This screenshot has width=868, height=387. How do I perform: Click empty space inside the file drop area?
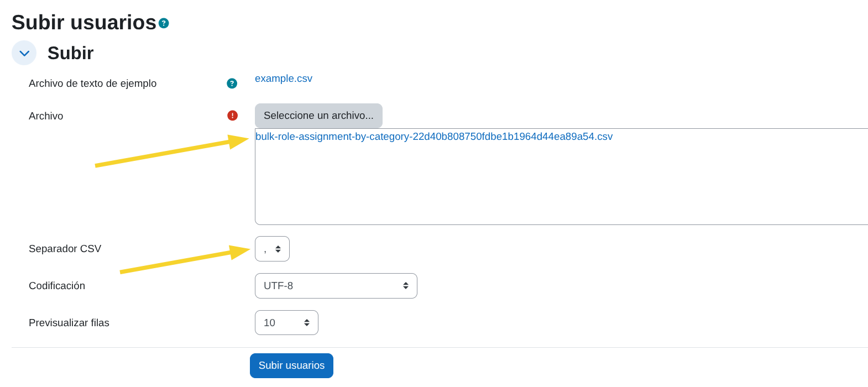553,188
